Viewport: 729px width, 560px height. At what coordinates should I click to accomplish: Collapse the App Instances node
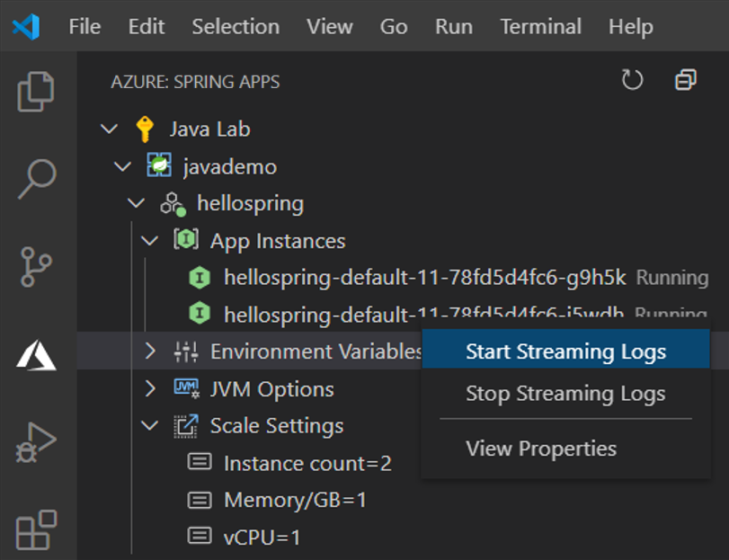pos(150,241)
